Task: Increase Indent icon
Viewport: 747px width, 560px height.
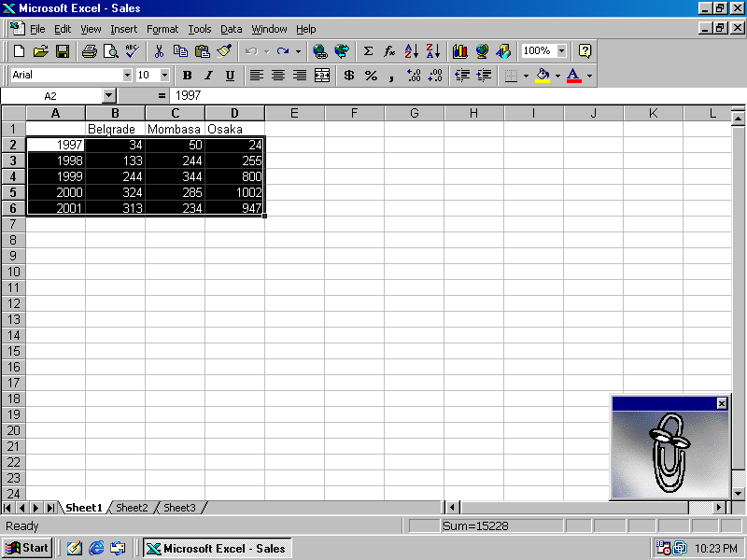Action: tap(484, 76)
